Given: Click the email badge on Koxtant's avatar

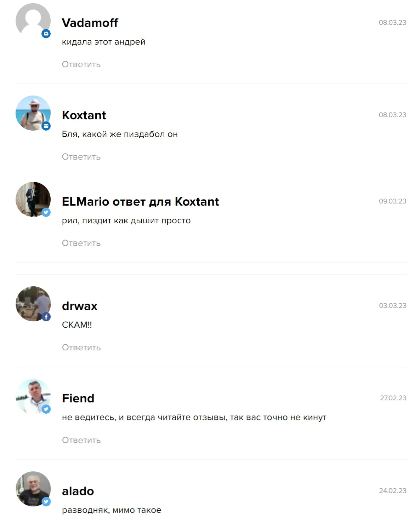Looking at the screenshot, I should pos(46,126).
